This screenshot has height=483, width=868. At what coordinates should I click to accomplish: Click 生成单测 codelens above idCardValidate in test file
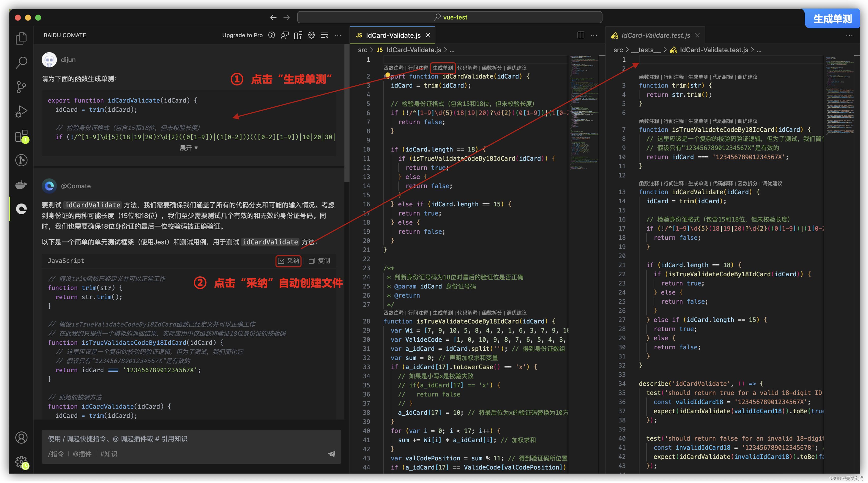698,184
